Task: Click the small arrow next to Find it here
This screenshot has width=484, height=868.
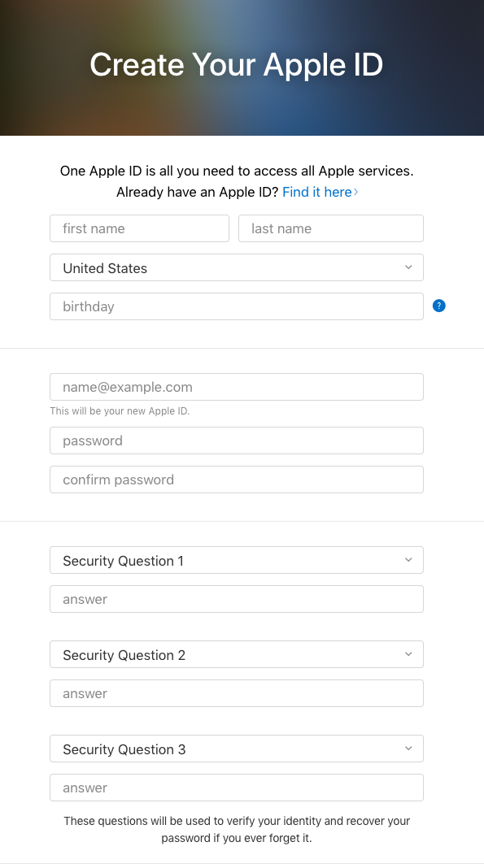Action: (356, 192)
